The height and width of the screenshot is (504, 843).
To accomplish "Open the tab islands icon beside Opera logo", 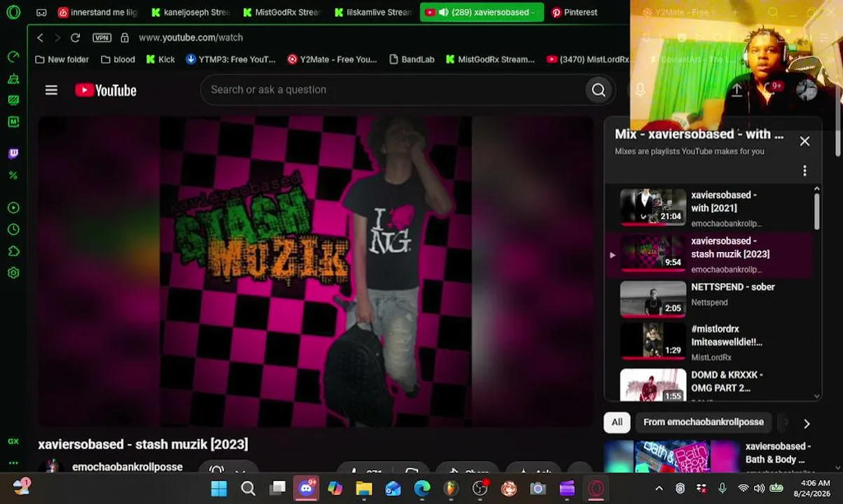I will (x=41, y=13).
